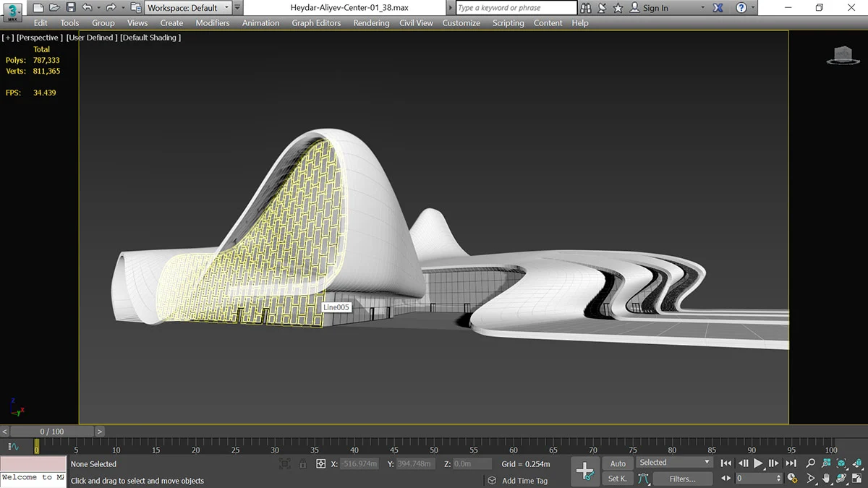This screenshot has height=488, width=868.
Task: Open the Communication Center satellite icon
Action: point(602,8)
